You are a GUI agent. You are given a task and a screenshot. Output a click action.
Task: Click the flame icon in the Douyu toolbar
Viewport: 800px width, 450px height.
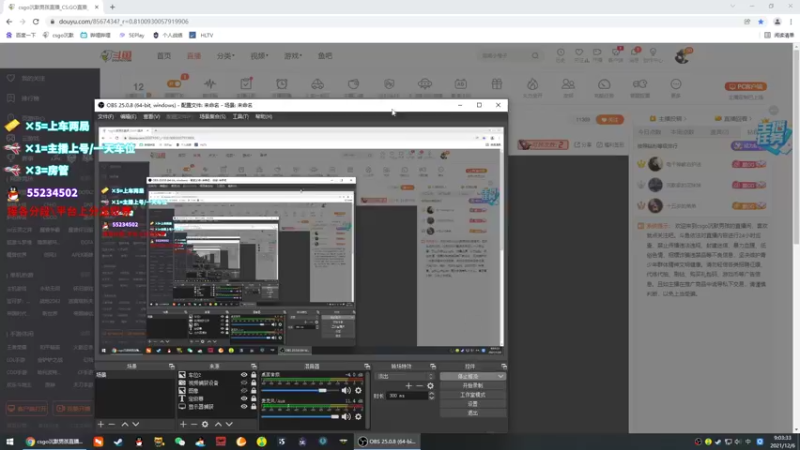click(532, 84)
